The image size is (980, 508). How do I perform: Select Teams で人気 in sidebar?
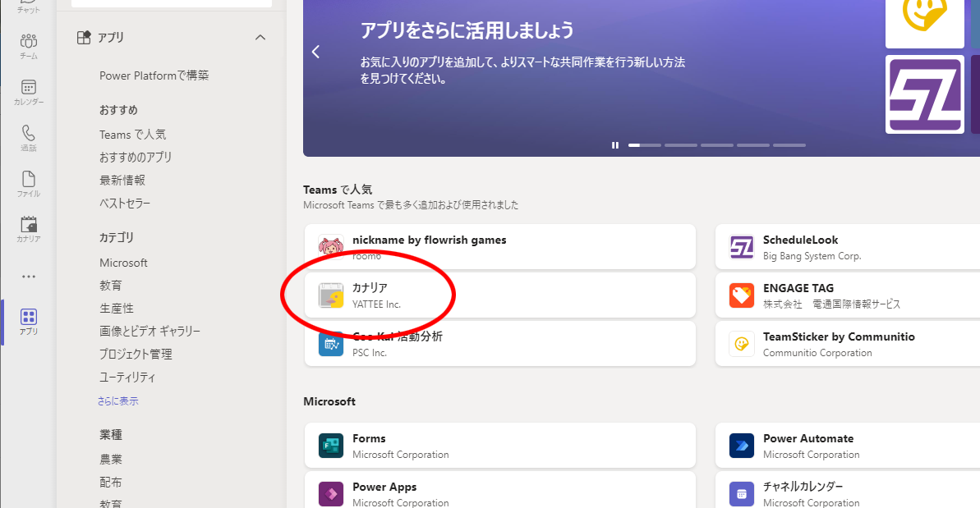pyautogui.click(x=132, y=134)
